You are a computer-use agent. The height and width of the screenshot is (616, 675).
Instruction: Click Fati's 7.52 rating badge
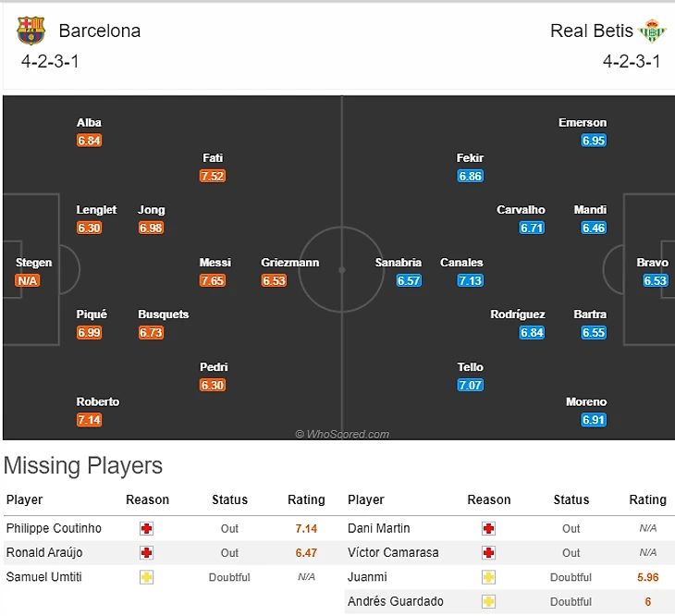click(213, 176)
